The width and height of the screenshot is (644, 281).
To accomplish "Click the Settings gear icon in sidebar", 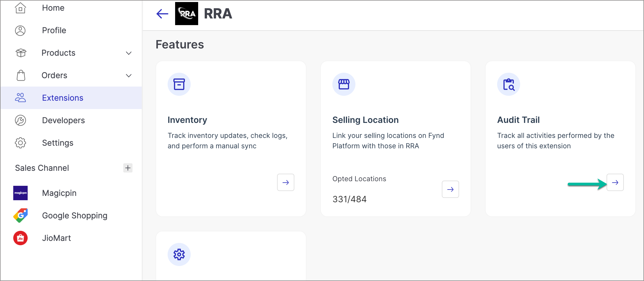I will pos(20,143).
